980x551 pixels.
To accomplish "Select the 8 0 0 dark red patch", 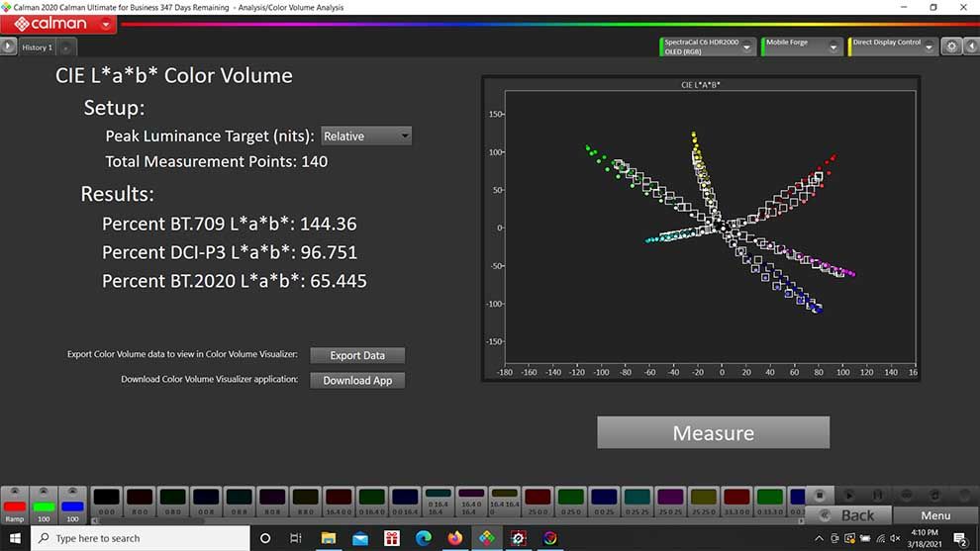I will tap(140, 502).
